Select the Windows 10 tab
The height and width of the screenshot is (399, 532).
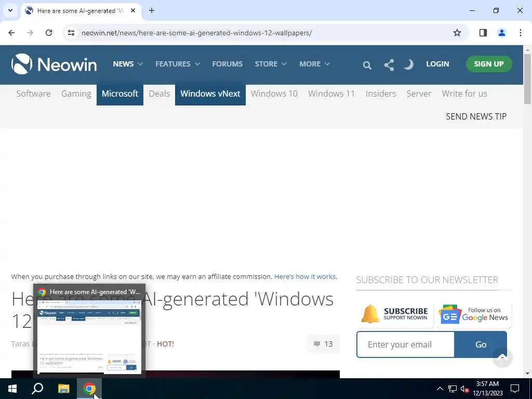coord(274,94)
